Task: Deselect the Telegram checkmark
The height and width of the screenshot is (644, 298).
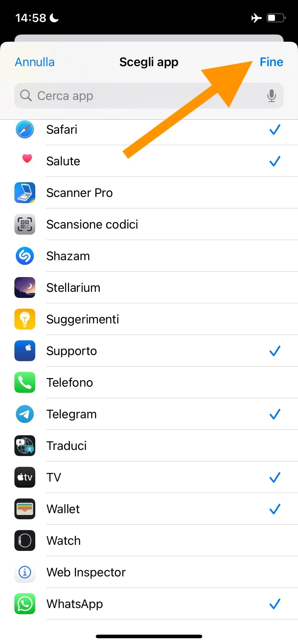Action: [x=275, y=414]
